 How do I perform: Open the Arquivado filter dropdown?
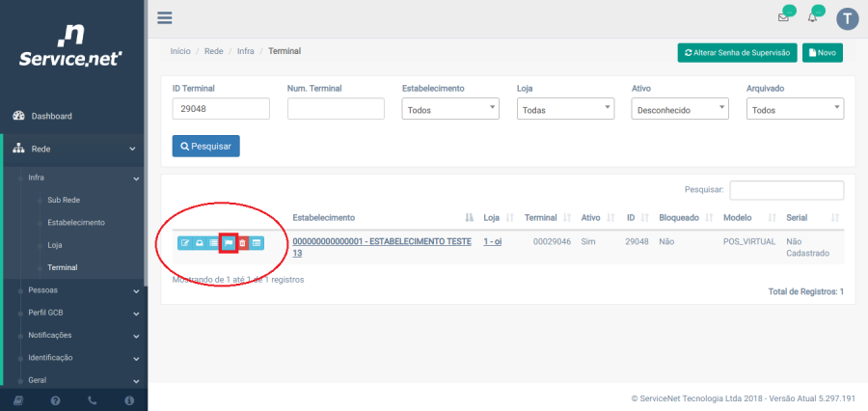tap(795, 110)
